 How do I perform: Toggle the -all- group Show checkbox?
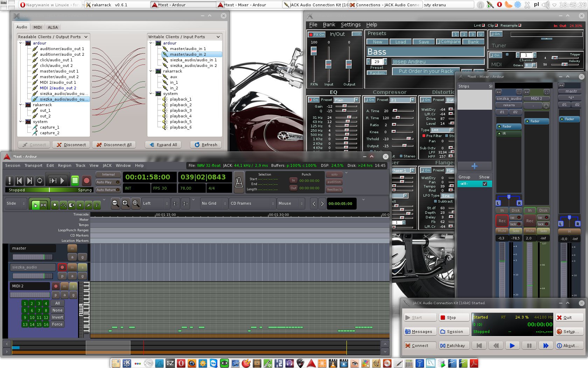[485, 184]
